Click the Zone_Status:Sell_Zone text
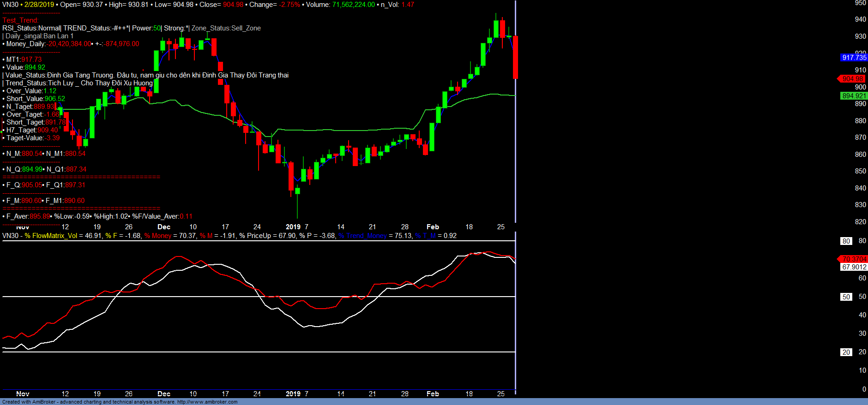This screenshot has width=868, height=405. 226,28
